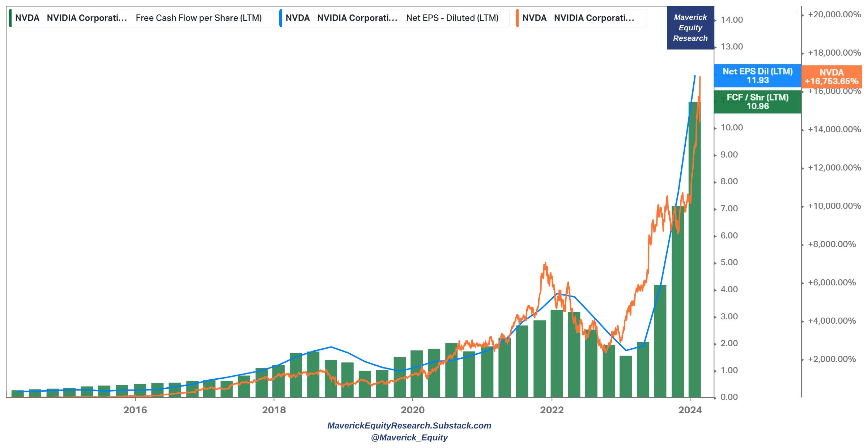The image size is (868, 448).
Task: Click the NVDA +16,753.65% value label
Action: click(x=831, y=77)
